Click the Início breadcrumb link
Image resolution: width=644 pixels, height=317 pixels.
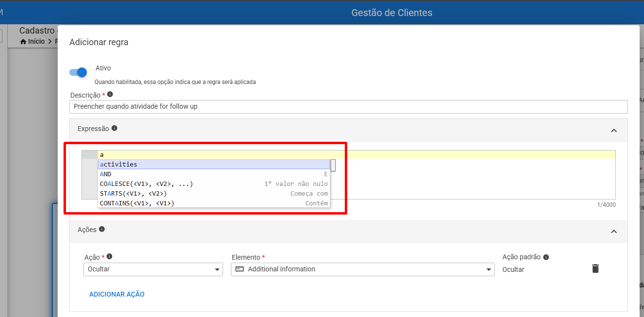tap(36, 42)
